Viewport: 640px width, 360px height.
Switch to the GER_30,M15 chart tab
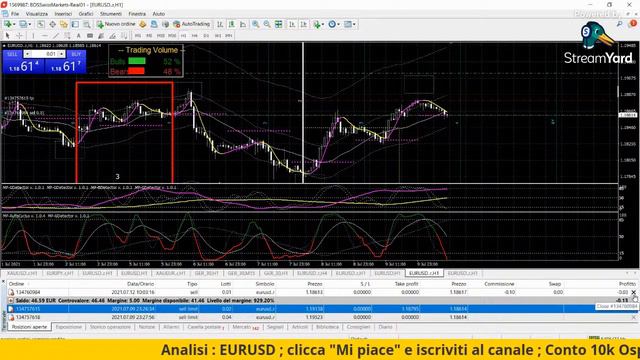coord(242,273)
